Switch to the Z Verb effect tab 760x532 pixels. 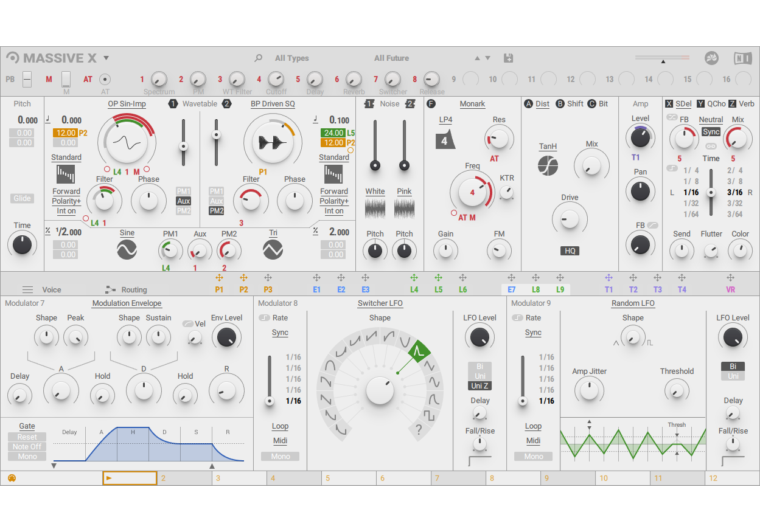tap(742, 104)
